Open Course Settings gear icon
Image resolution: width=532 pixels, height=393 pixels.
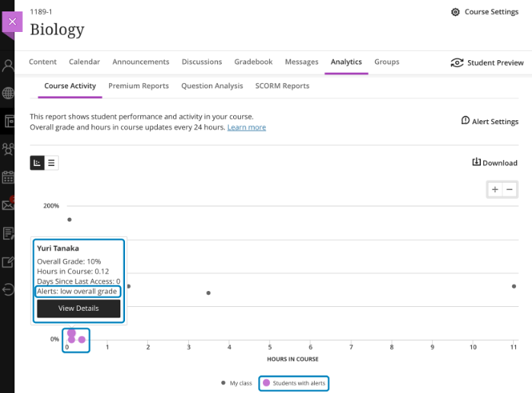pos(456,12)
